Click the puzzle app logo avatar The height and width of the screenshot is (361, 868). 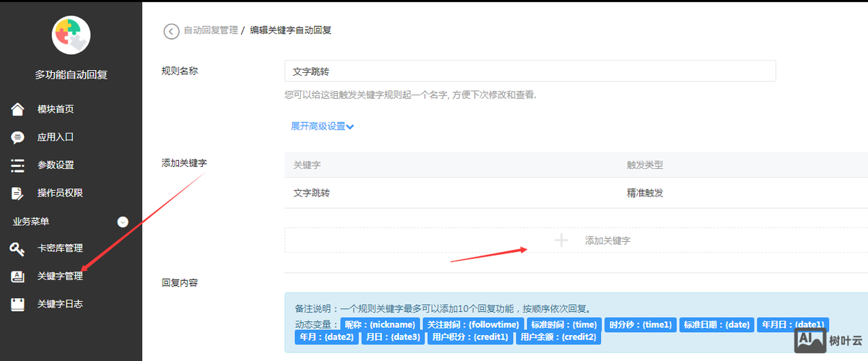pyautogui.click(x=71, y=35)
